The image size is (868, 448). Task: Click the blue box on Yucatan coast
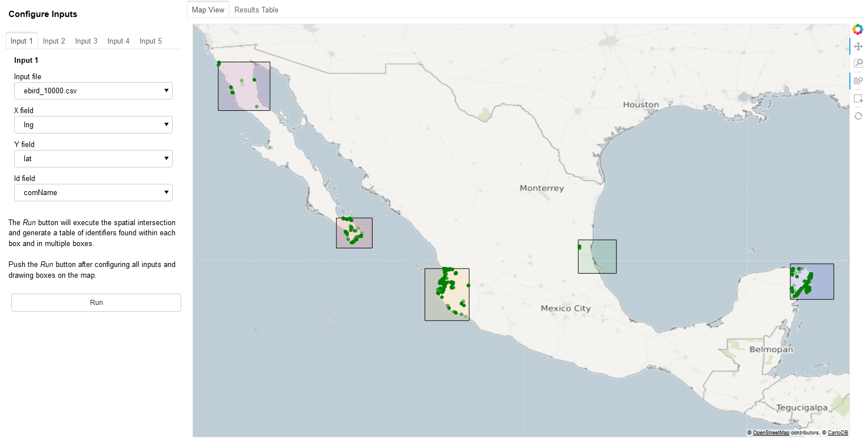pyautogui.click(x=812, y=282)
